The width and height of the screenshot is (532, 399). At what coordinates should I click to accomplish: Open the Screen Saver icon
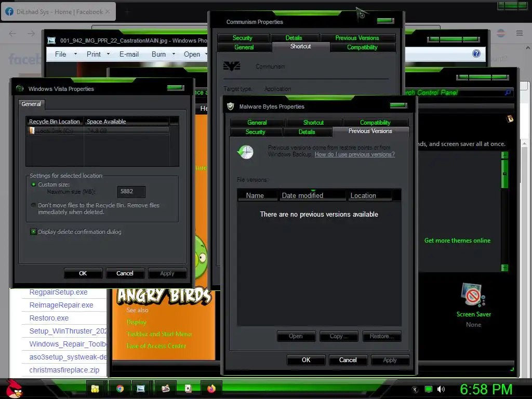(x=473, y=295)
